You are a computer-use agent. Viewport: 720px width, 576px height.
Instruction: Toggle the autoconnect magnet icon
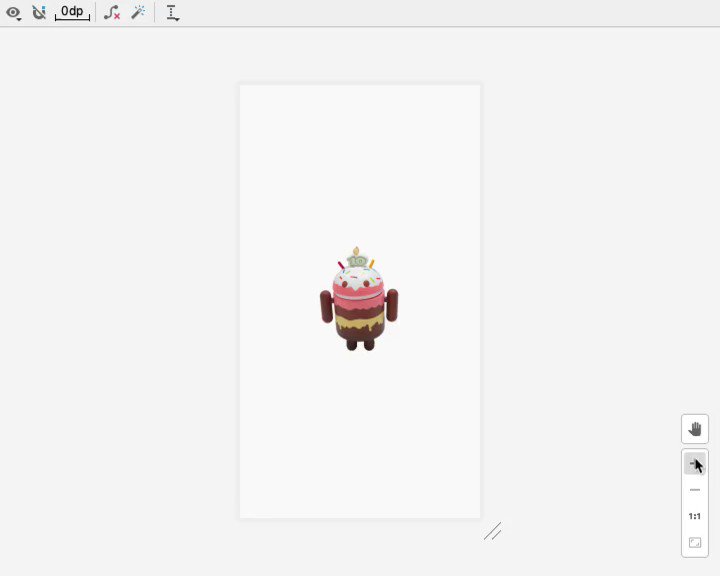point(39,12)
